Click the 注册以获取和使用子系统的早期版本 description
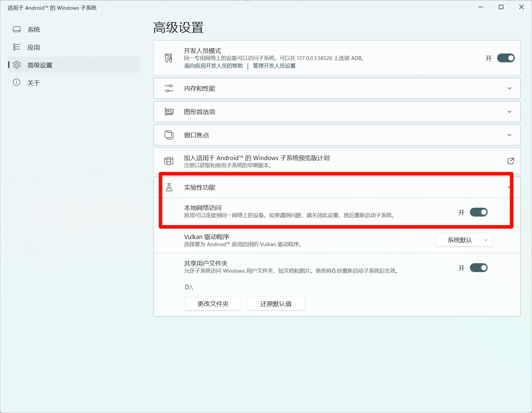 pyautogui.click(x=228, y=165)
